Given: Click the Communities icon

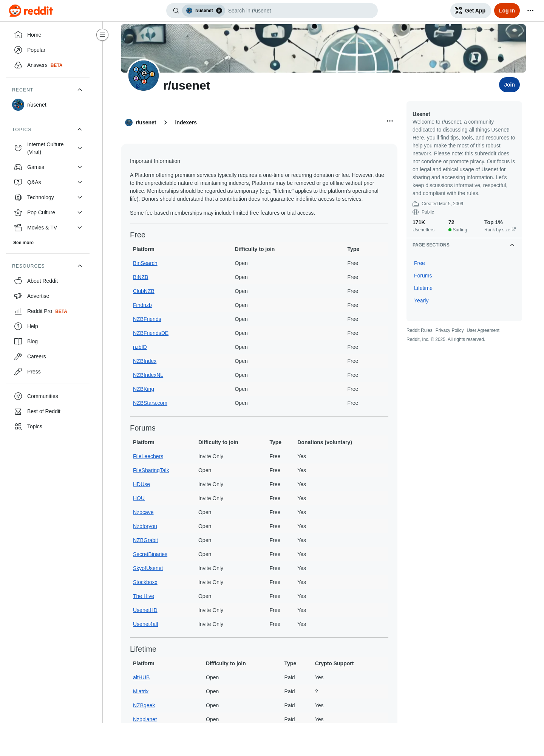Looking at the screenshot, I should (x=18, y=396).
